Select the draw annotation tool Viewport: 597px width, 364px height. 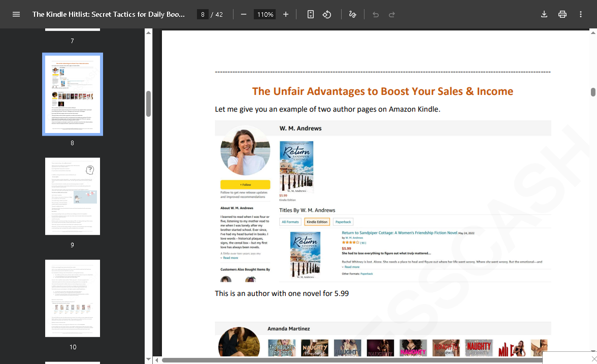[x=352, y=14]
